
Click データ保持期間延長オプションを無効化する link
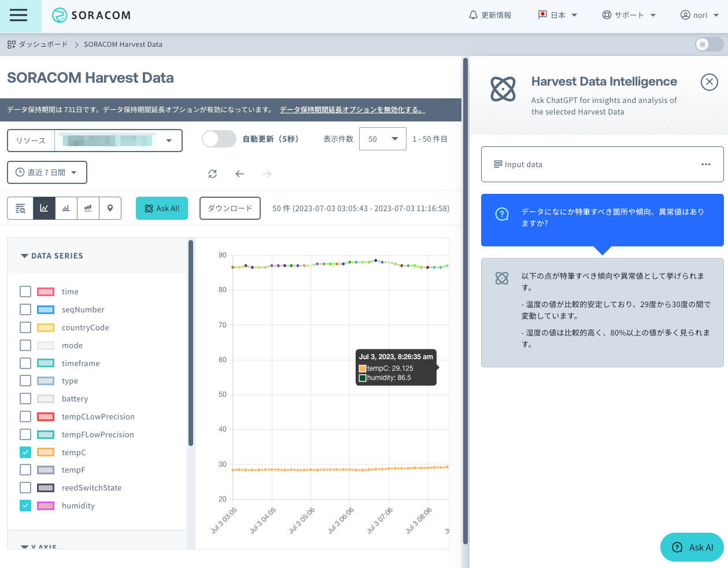[x=352, y=109]
